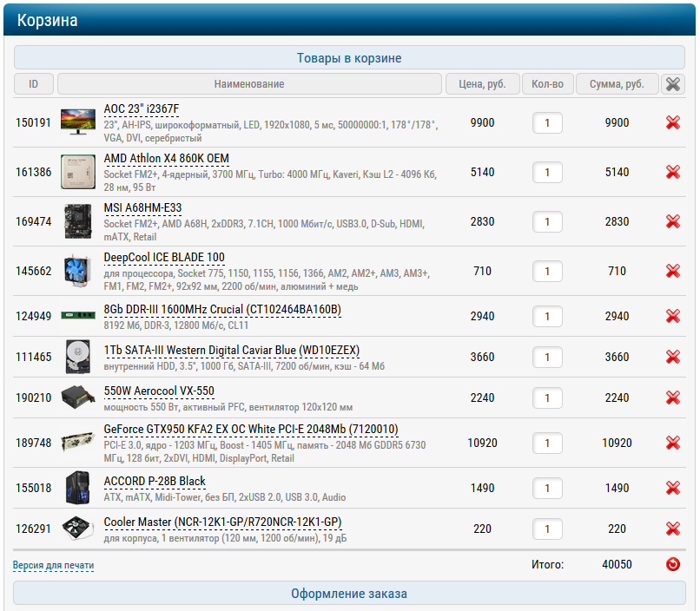Image resolution: width=700 pixels, height=611 pixels.
Task: Click the Корзина page title
Action: [47, 21]
